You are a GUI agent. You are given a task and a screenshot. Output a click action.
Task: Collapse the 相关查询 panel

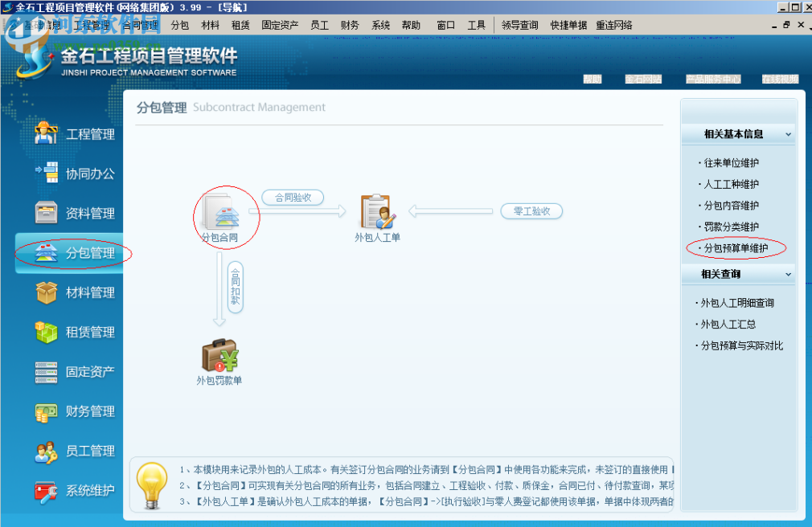[x=788, y=274]
